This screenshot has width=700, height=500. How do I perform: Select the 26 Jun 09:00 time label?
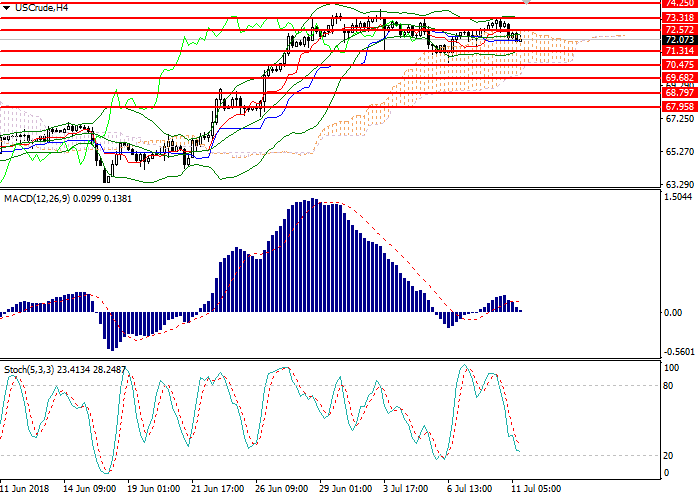(282, 489)
